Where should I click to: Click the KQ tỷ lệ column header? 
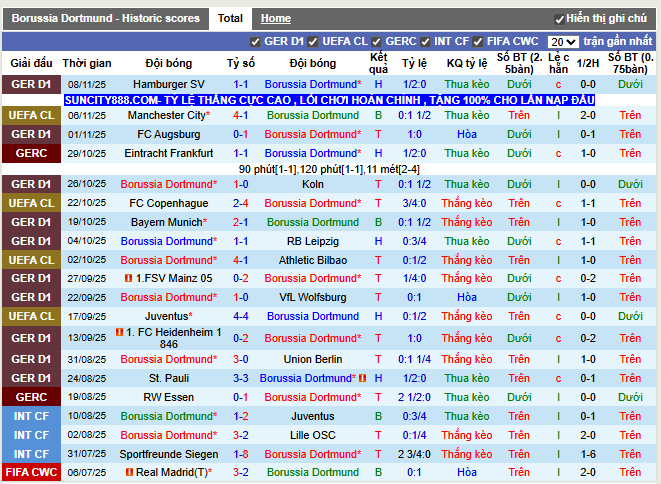click(x=467, y=63)
